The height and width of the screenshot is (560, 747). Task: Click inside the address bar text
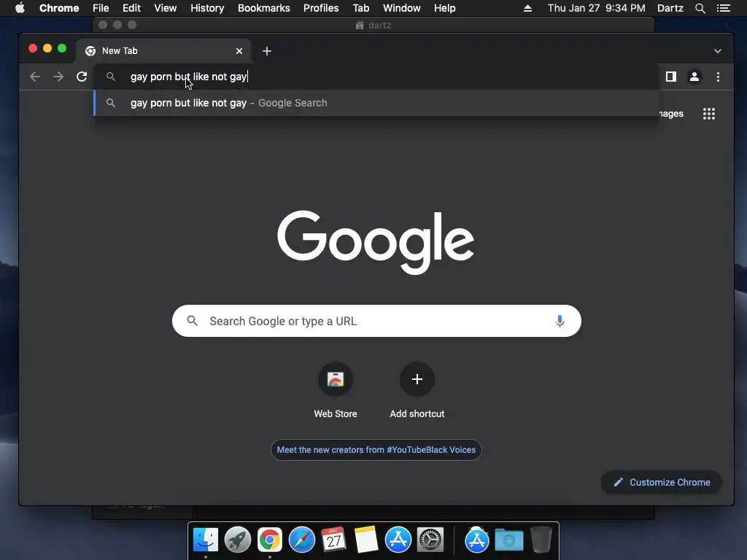pyautogui.click(x=189, y=77)
